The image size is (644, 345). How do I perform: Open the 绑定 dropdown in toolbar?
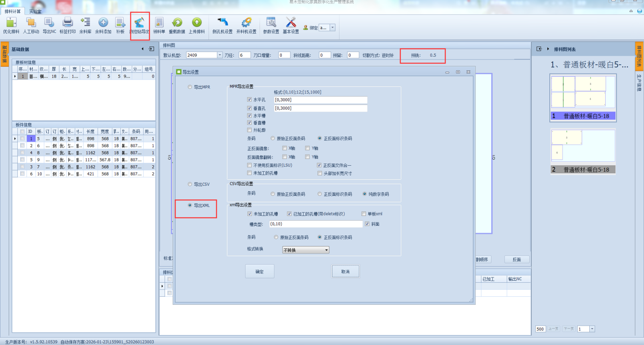click(332, 28)
